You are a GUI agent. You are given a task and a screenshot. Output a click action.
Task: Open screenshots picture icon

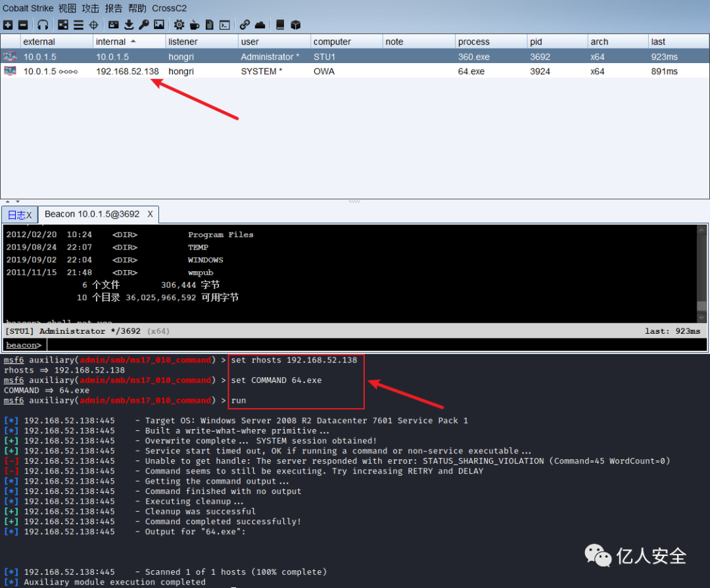click(x=159, y=25)
